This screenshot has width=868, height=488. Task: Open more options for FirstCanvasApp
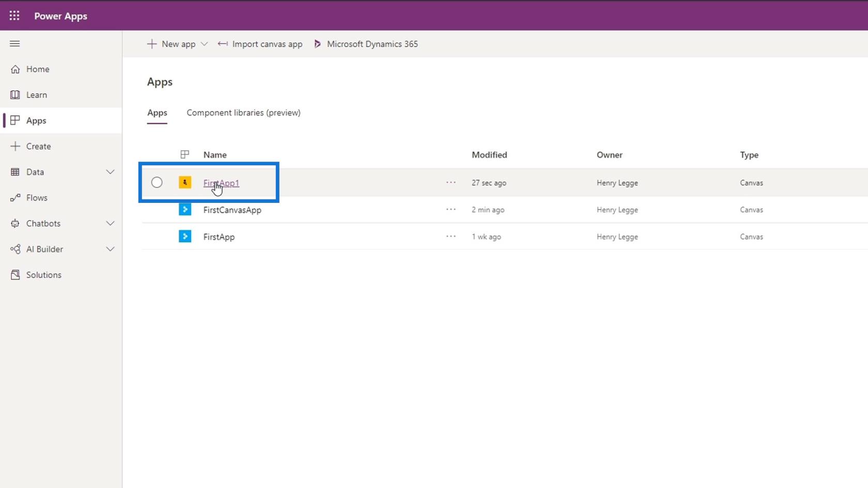pyautogui.click(x=451, y=210)
